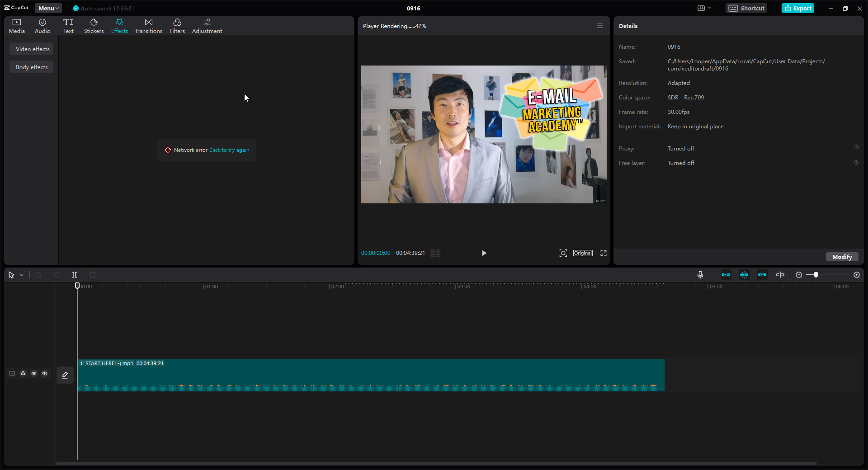This screenshot has height=470, width=868.
Task: Click the Redo arrow
Action: tap(57, 275)
